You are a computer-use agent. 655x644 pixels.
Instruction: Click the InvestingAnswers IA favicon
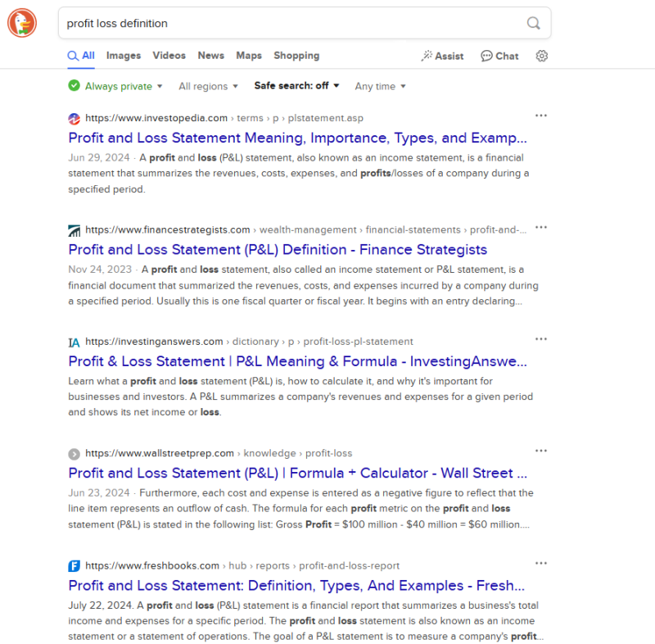click(74, 342)
